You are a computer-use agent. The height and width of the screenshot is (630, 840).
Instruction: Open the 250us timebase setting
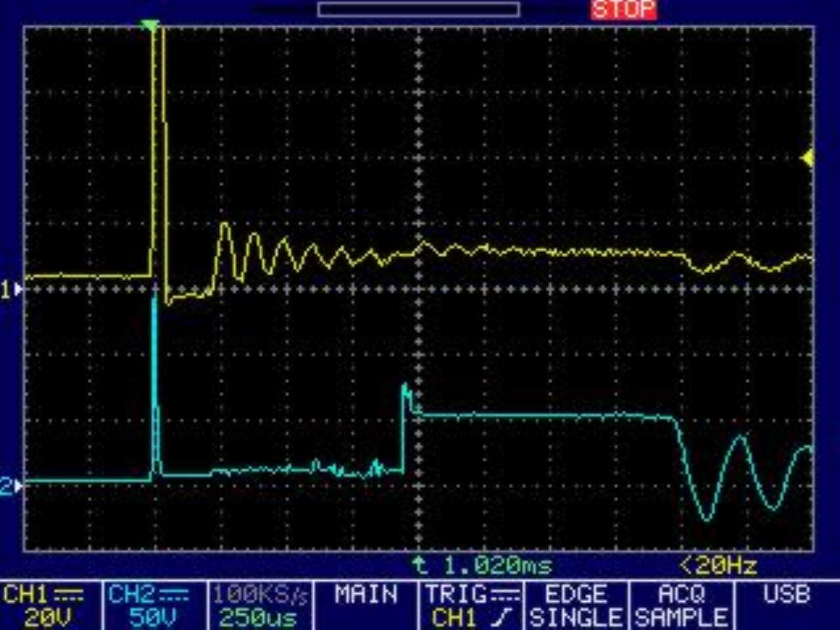pos(257,618)
